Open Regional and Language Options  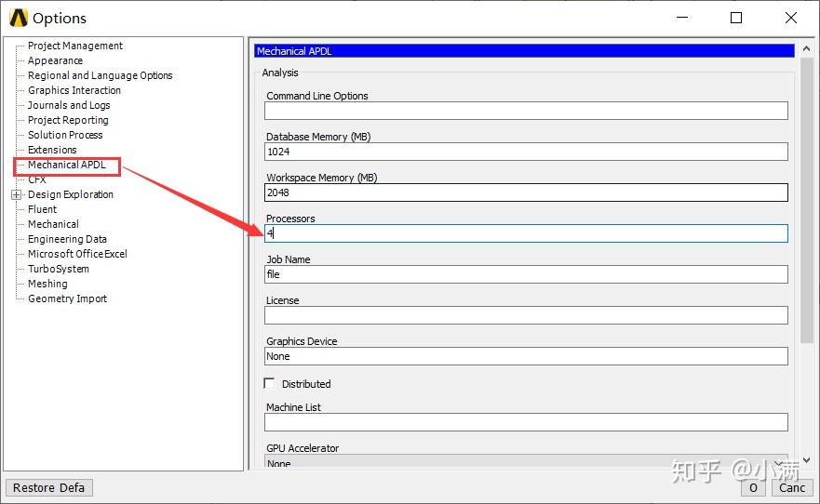(x=100, y=75)
